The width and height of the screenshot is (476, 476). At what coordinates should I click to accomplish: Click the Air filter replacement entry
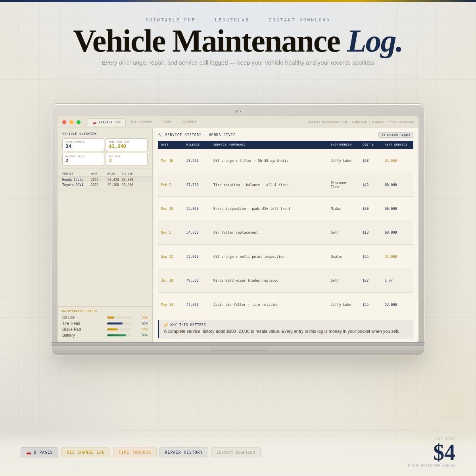point(236,232)
